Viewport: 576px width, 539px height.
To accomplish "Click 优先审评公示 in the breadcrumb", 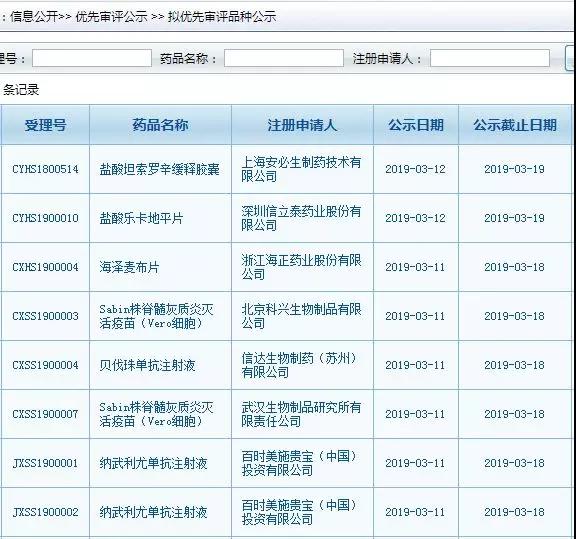I will click(111, 16).
